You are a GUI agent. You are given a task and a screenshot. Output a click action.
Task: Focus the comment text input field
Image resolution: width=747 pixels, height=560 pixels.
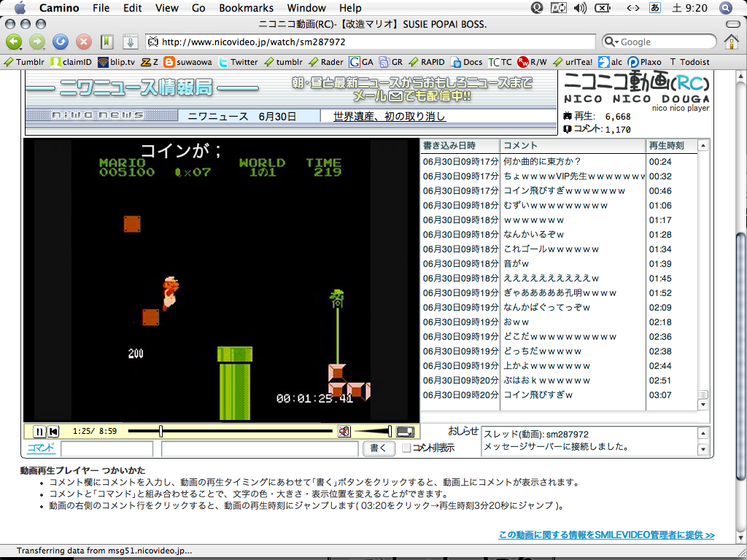pyautogui.click(x=260, y=449)
